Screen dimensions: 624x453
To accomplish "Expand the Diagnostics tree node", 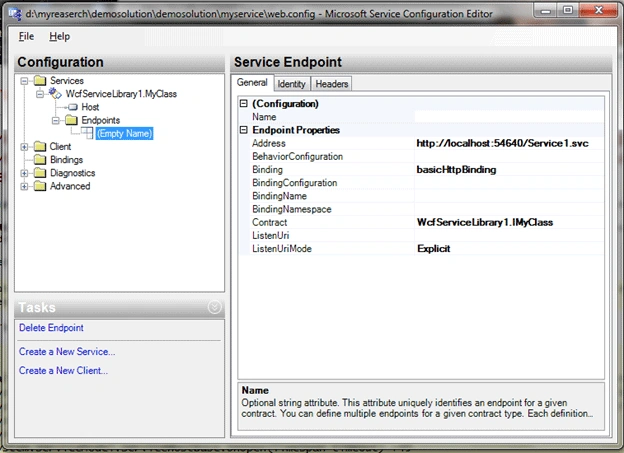I will click(x=24, y=173).
